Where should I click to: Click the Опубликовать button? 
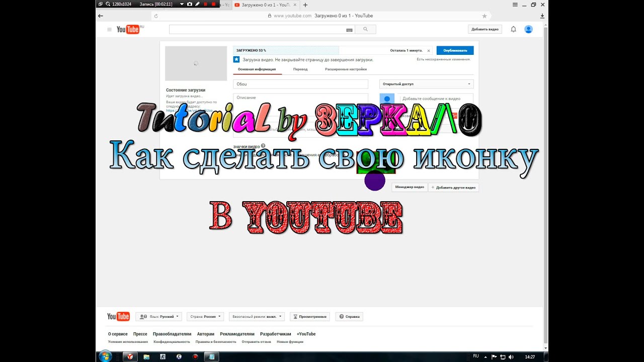[x=455, y=50]
